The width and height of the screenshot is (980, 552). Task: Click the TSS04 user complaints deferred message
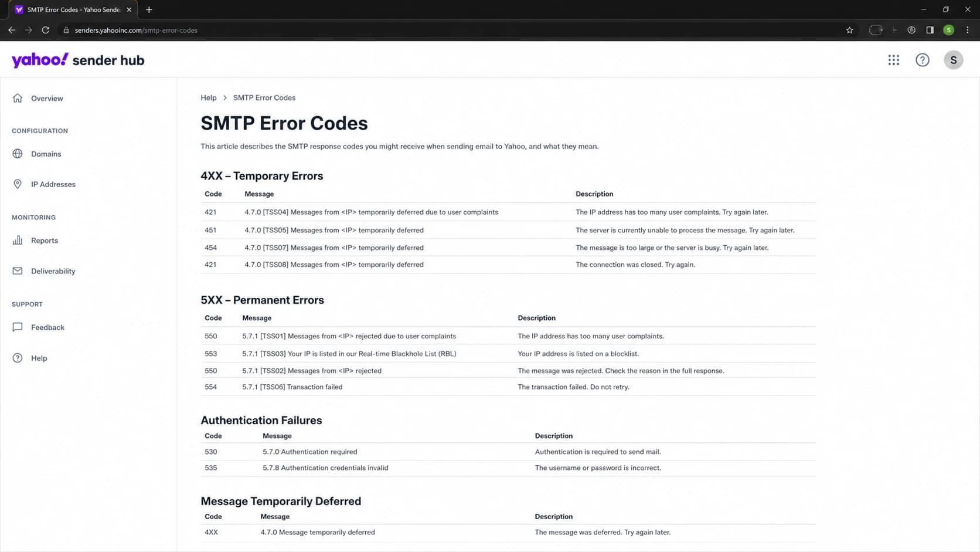(x=372, y=212)
